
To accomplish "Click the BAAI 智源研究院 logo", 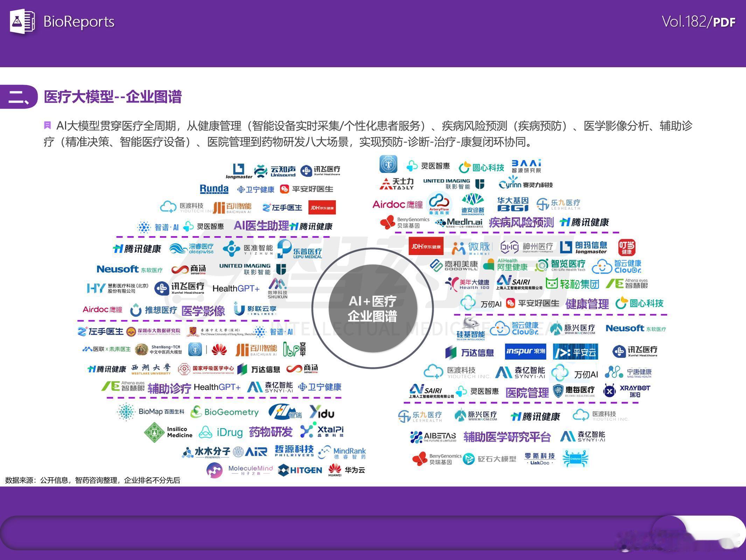I will pos(526,166).
